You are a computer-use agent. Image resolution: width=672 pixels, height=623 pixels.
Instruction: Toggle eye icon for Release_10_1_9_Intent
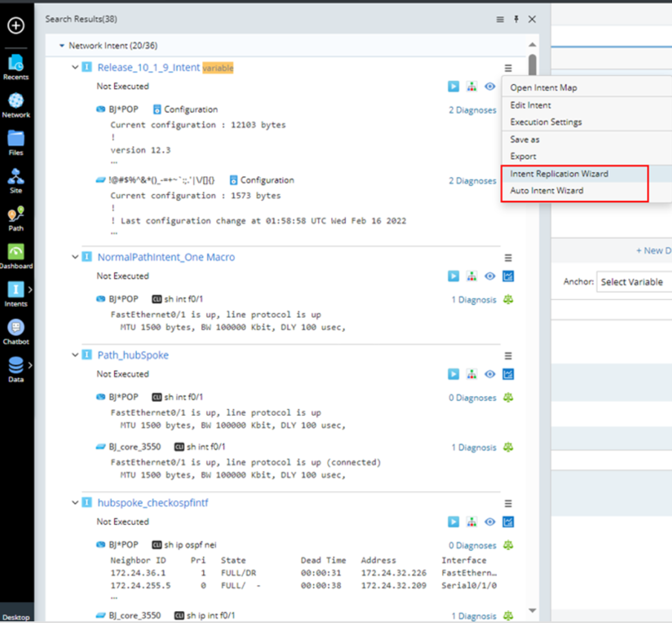tap(490, 86)
